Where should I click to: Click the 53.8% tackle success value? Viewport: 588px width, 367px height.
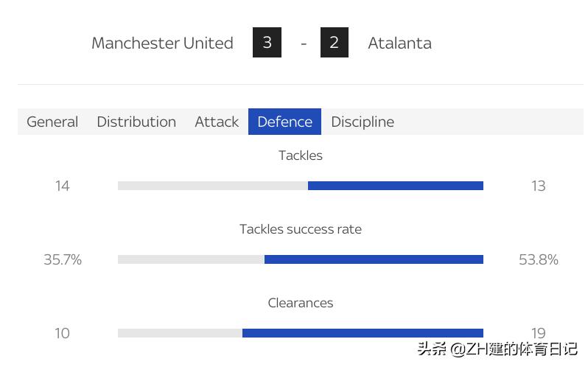coord(538,259)
